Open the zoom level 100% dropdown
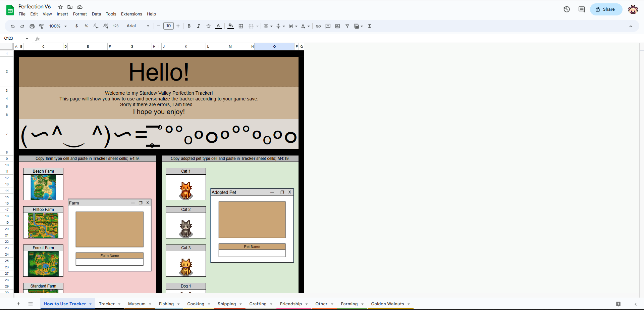Screen dimensions: 644x310 coord(58,26)
